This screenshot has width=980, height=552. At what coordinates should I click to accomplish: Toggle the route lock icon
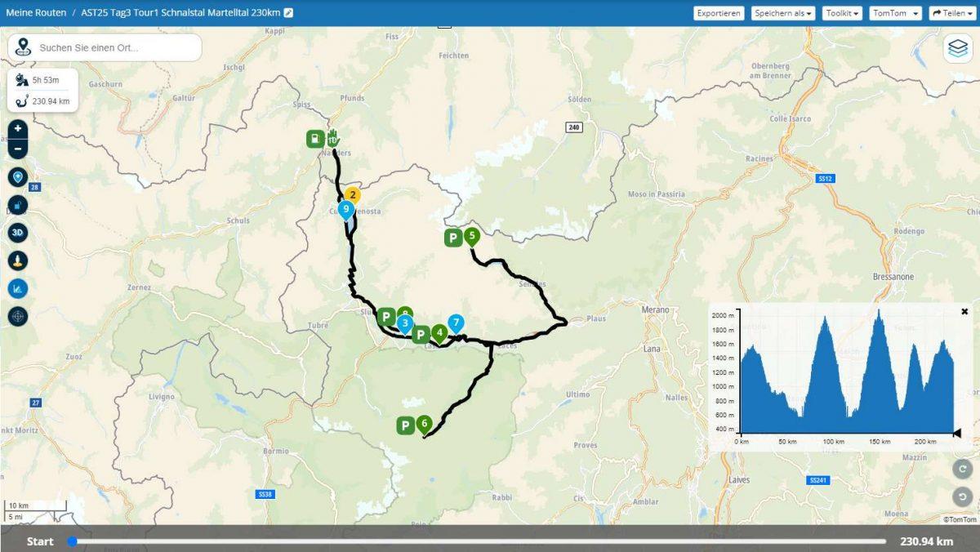(18, 205)
